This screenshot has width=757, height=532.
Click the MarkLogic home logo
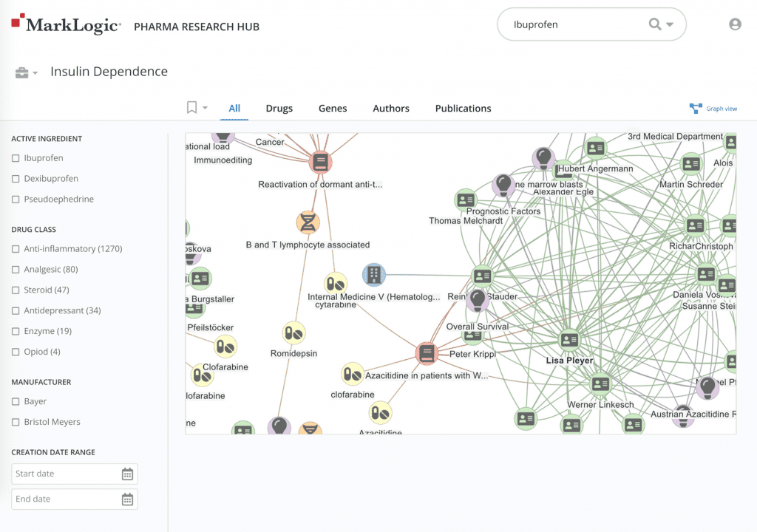pyautogui.click(x=65, y=23)
